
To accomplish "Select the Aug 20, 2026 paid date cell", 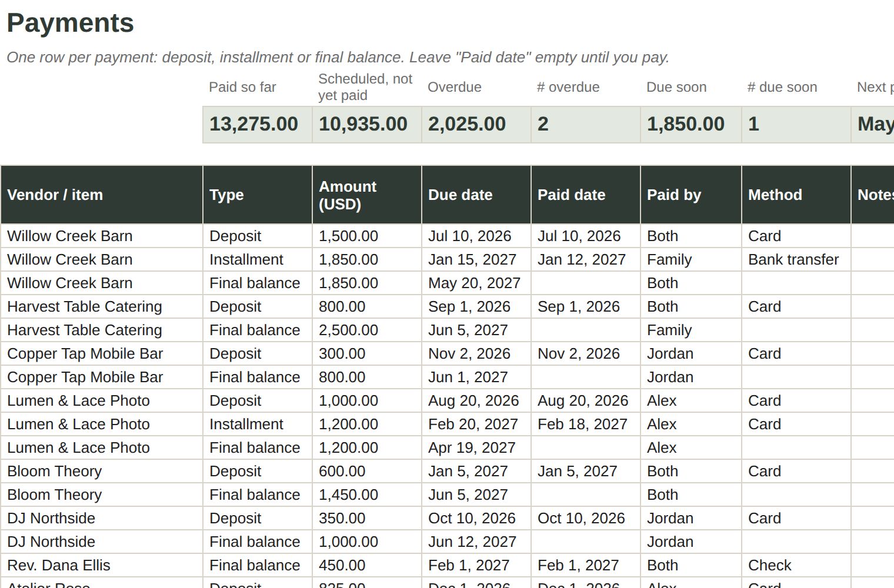I will click(x=586, y=400).
